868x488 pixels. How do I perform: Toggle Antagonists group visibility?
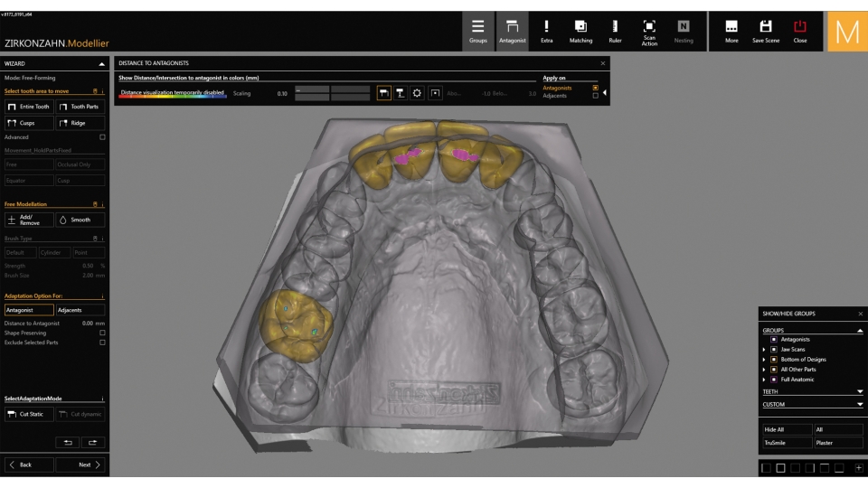point(774,339)
